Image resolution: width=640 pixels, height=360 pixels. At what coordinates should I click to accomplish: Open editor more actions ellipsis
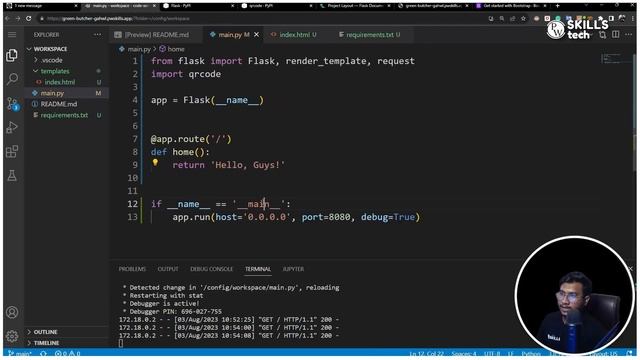point(628,35)
